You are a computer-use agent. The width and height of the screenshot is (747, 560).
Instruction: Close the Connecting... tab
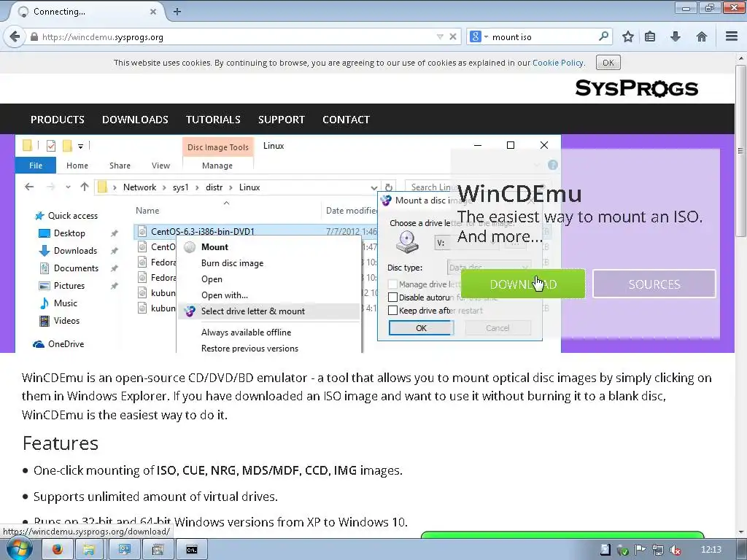(153, 12)
